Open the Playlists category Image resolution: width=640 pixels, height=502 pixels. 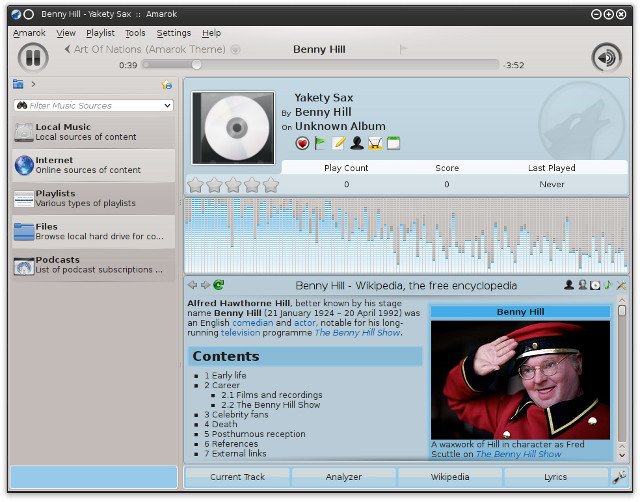pyautogui.click(x=93, y=198)
